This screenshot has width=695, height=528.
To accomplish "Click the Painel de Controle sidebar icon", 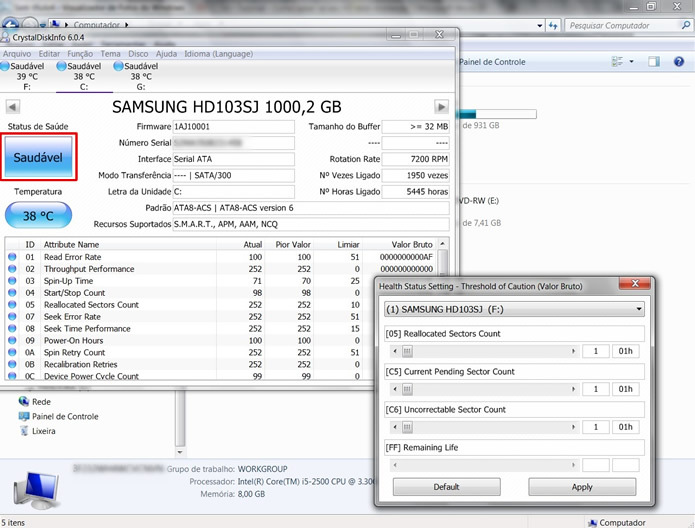I will [x=24, y=416].
